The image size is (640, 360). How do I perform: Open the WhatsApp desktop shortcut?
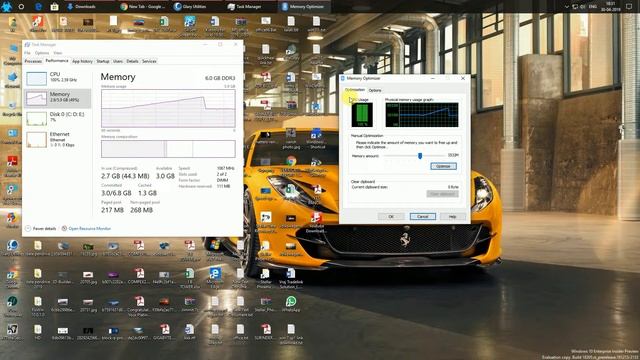291,304
